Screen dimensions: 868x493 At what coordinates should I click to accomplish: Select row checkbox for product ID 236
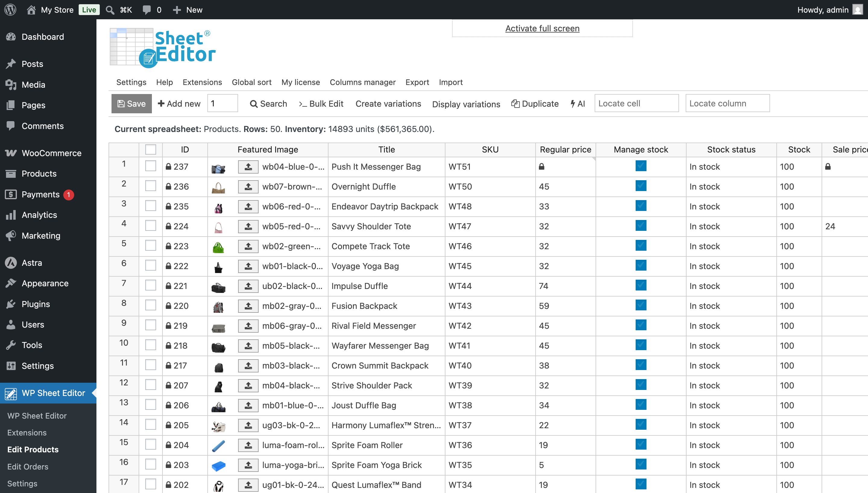pos(151,186)
